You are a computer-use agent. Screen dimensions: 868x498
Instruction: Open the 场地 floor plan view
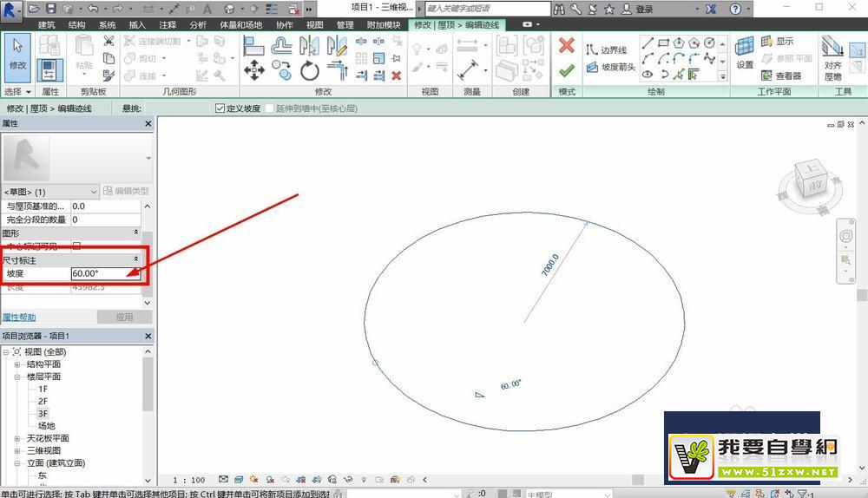[47, 426]
